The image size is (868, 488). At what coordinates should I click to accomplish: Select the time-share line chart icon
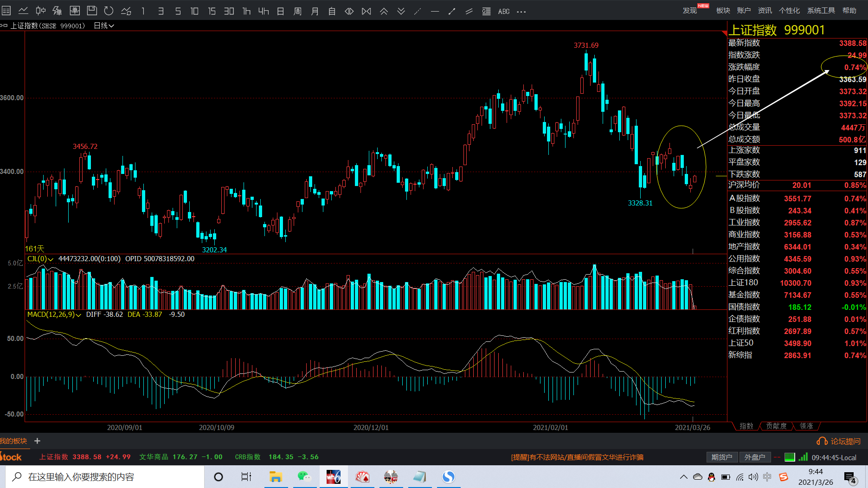pos(23,11)
